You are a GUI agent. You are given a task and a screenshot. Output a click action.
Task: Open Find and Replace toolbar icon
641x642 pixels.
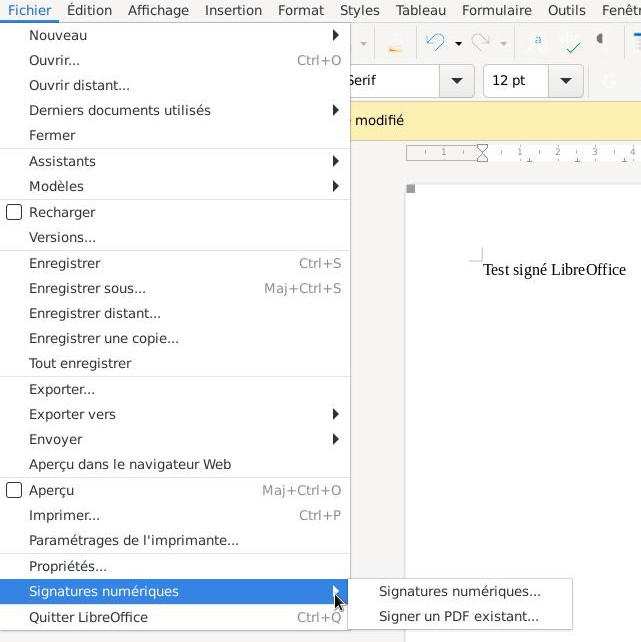pos(538,42)
